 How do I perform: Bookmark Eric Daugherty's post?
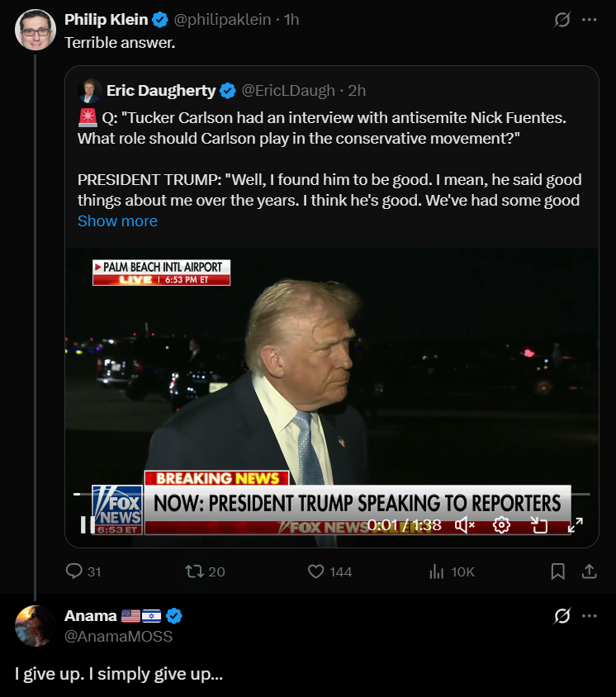(x=557, y=571)
